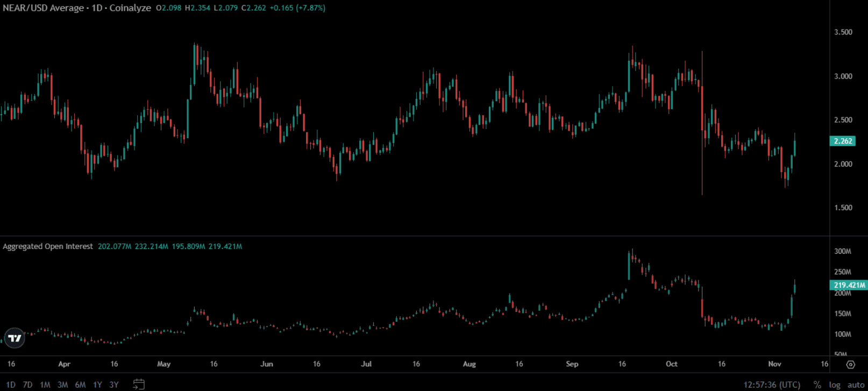The width and height of the screenshot is (868, 391).
Task: Set range to 3Y
Action: (x=114, y=385)
